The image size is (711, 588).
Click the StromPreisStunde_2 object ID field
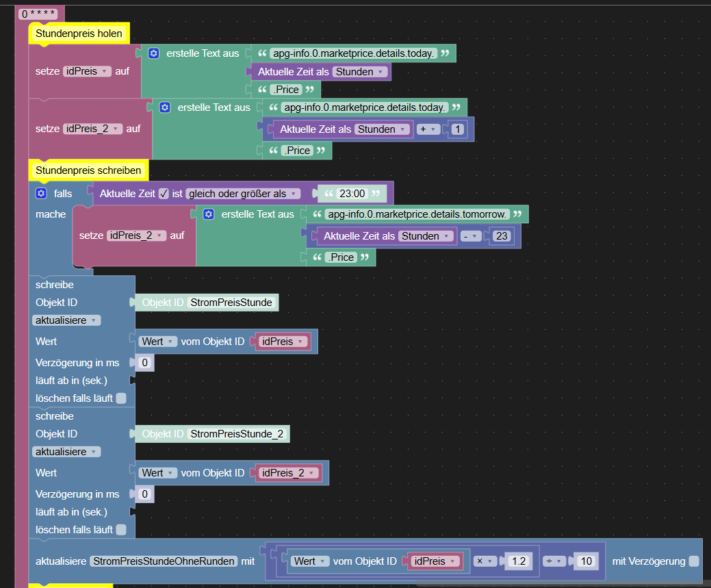click(x=237, y=434)
